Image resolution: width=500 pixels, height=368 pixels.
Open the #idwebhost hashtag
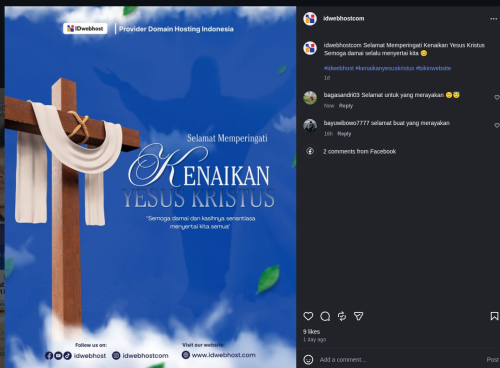(x=339, y=68)
